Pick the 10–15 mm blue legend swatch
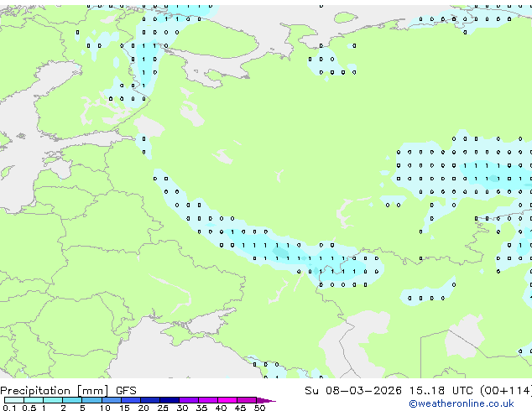Image resolution: width=532 pixels, height=411 pixels. point(111,400)
